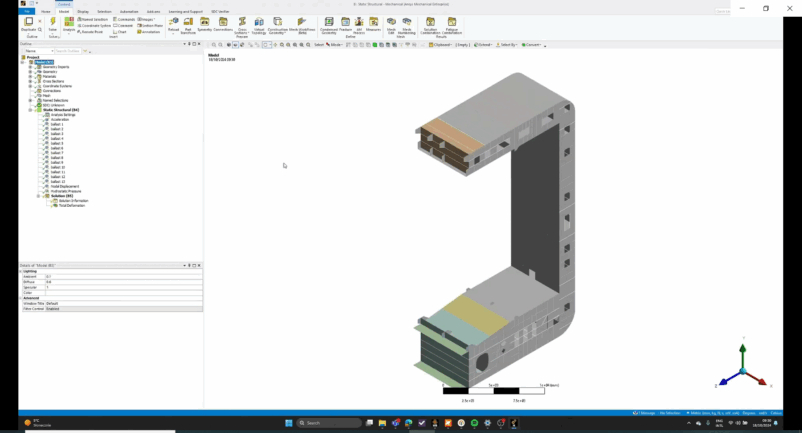Viewport: 802px width, 433px height.
Task: Switch to the Automation ribbon tab
Action: click(129, 11)
